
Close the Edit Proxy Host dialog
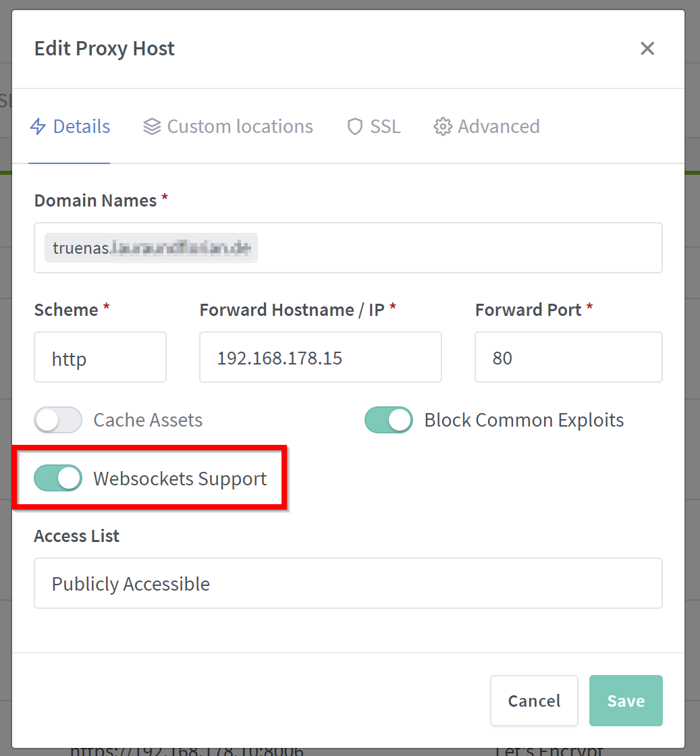pyautogui.click(x=647, y=48)
